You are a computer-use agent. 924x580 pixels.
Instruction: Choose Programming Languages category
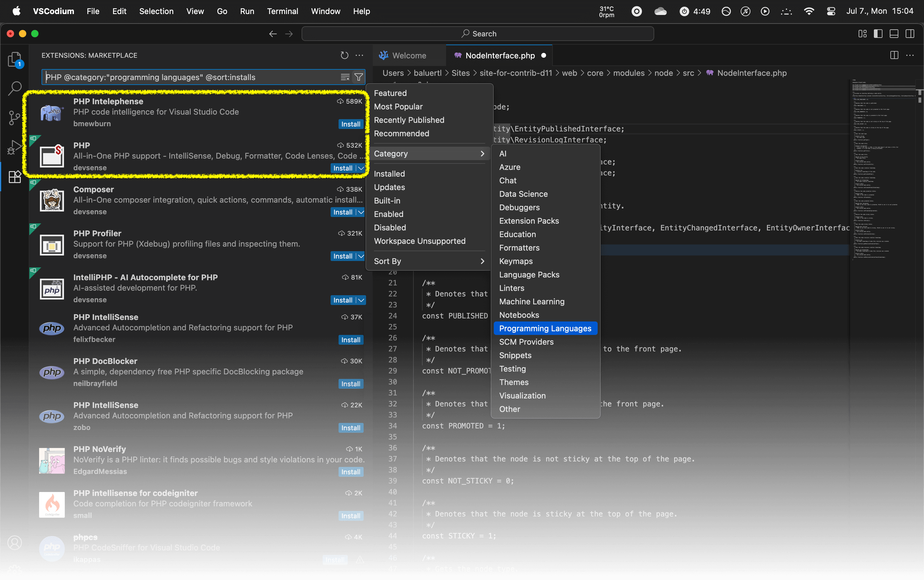click(545, 329)
